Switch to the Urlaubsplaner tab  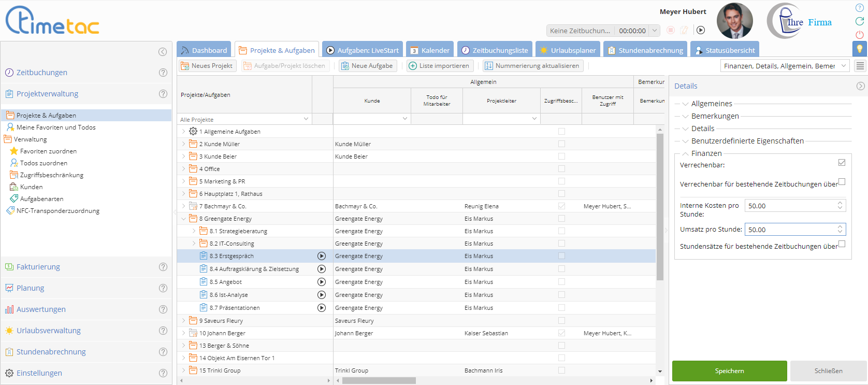pos(568,50)
